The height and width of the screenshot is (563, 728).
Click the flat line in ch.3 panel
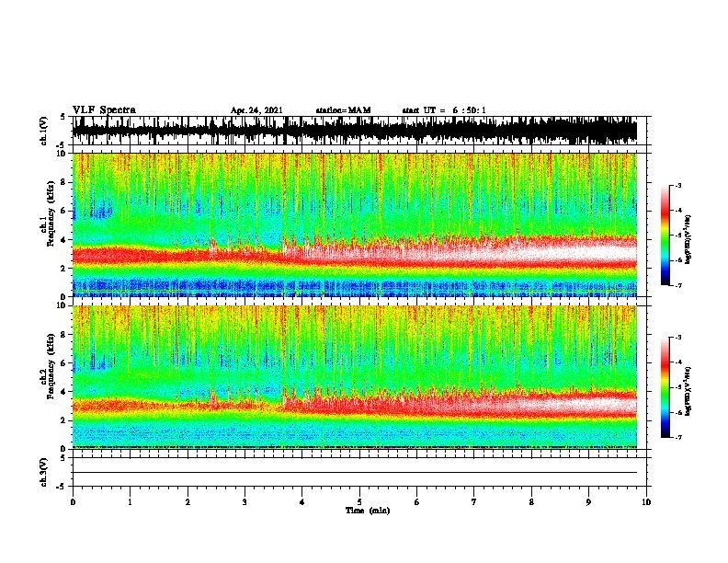355,473
